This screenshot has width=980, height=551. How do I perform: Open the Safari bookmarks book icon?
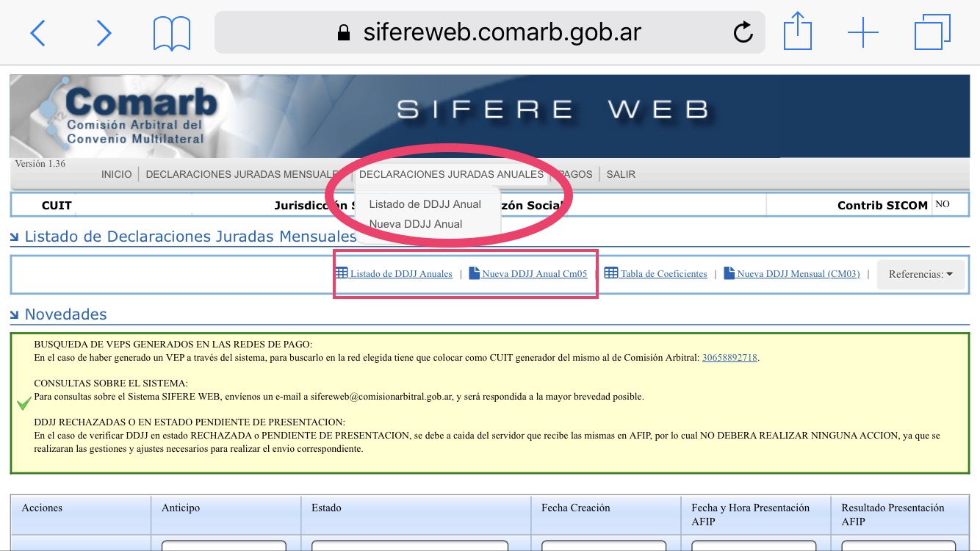[172, 34]
